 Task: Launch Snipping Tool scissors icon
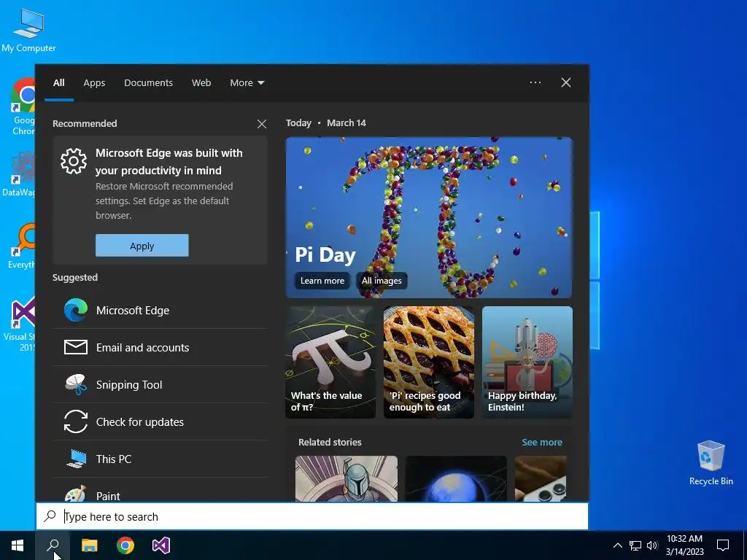click(76, 385)
